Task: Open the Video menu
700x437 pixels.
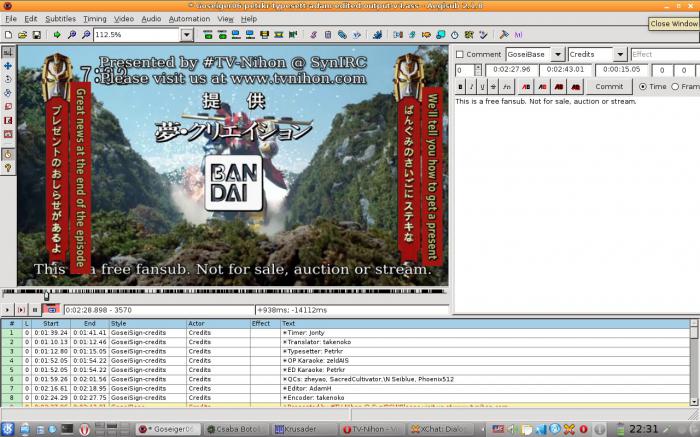Action: pyautogui.click(x=124, y=19)
